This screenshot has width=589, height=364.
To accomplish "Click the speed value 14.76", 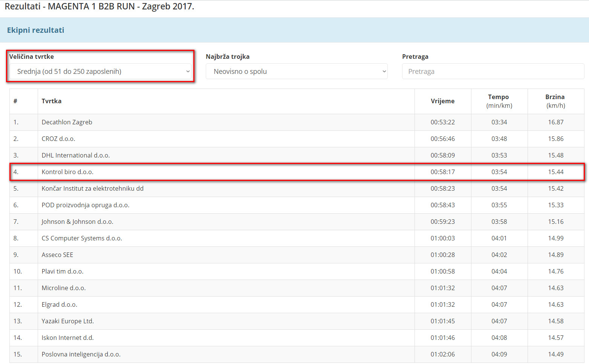I will [x=556, y=271].
